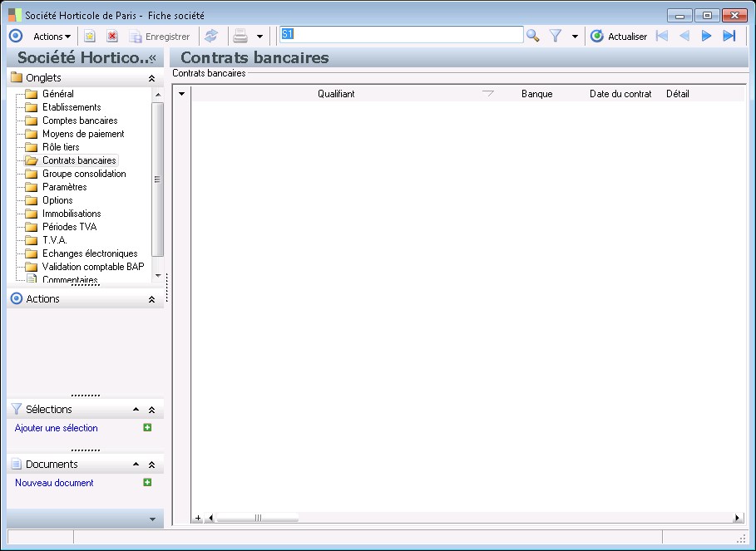756x551 pixels.
Task: Click the Actualiser button
Action: pyautogui.click(x=619, y=37)
